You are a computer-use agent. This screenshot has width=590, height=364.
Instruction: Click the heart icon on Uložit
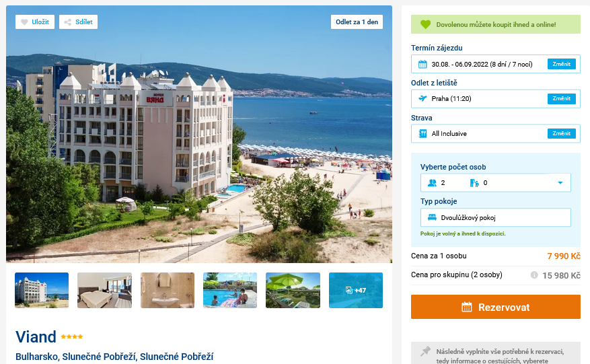pos(24,22)
